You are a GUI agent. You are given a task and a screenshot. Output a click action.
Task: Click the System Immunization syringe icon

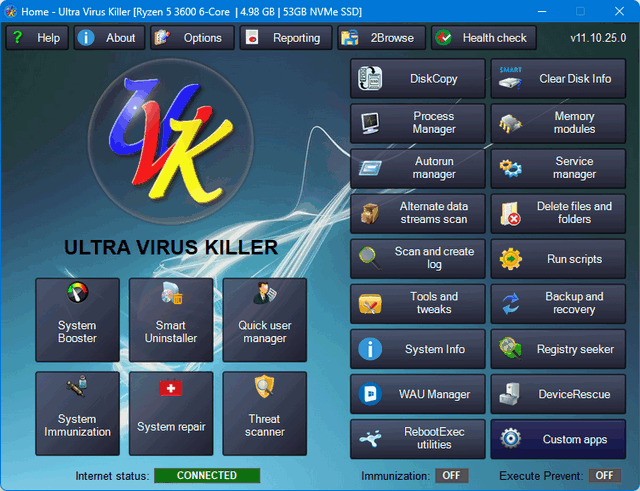coord(78,386)
